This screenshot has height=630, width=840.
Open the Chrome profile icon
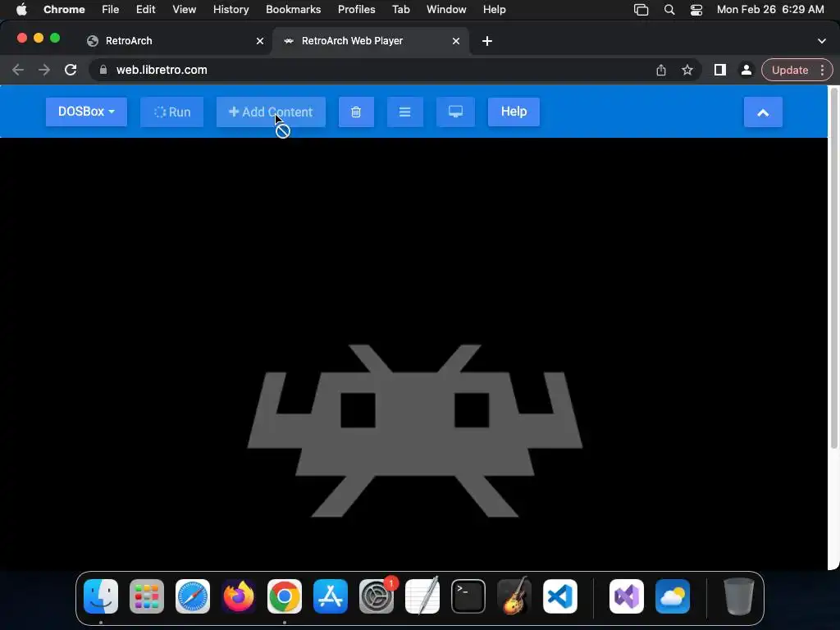tap(746, 71)
